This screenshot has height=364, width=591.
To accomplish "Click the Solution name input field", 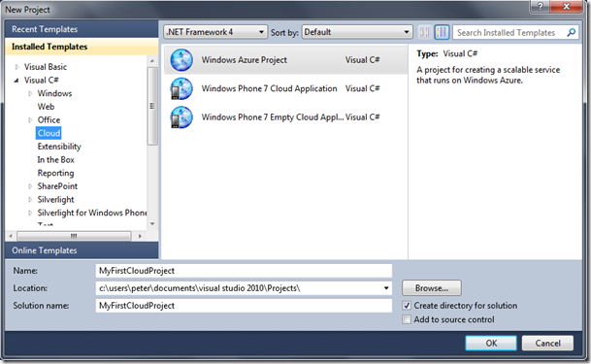I will click(x=244, y=306).
